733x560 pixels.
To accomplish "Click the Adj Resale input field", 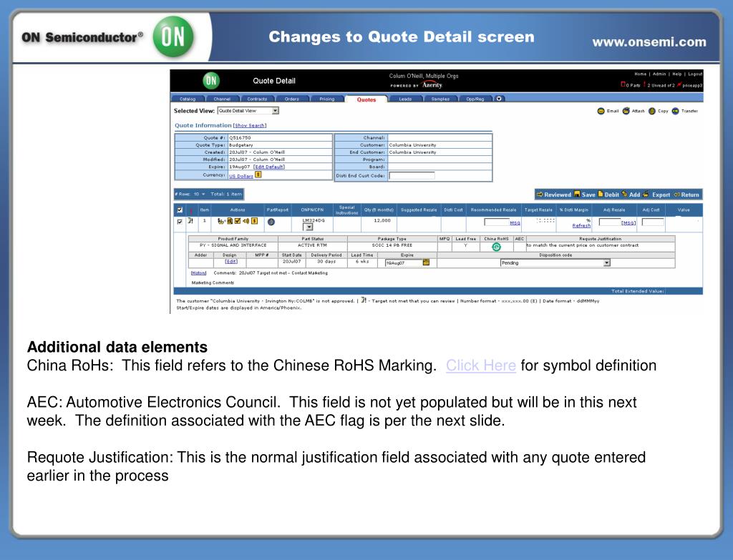I will [610, 222].
